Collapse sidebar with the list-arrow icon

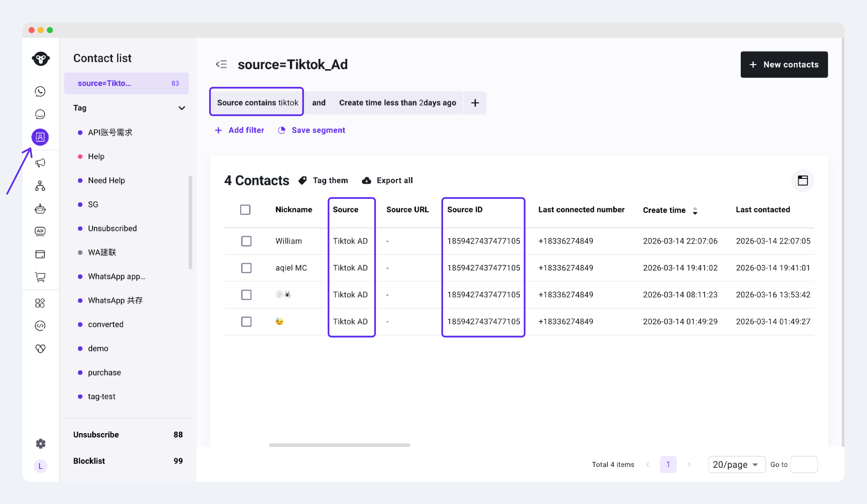[222, 64]
